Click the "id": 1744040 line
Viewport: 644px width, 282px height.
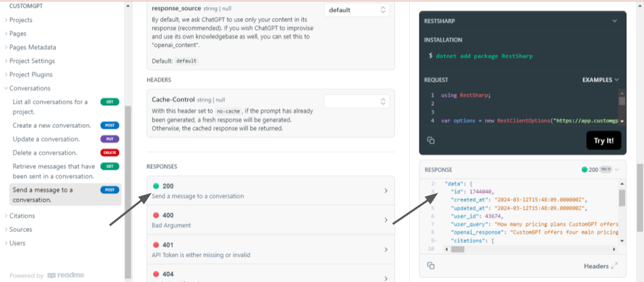[x=472, y=192]
